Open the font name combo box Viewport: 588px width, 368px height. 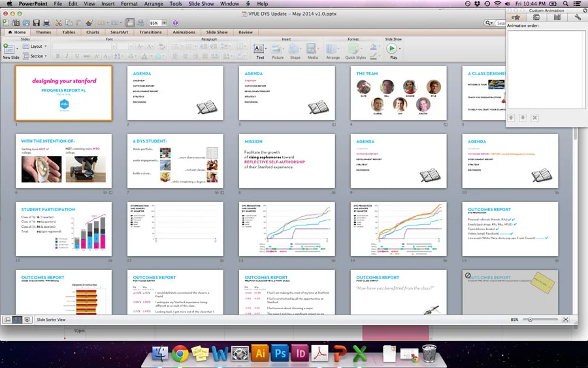[84, 46]
